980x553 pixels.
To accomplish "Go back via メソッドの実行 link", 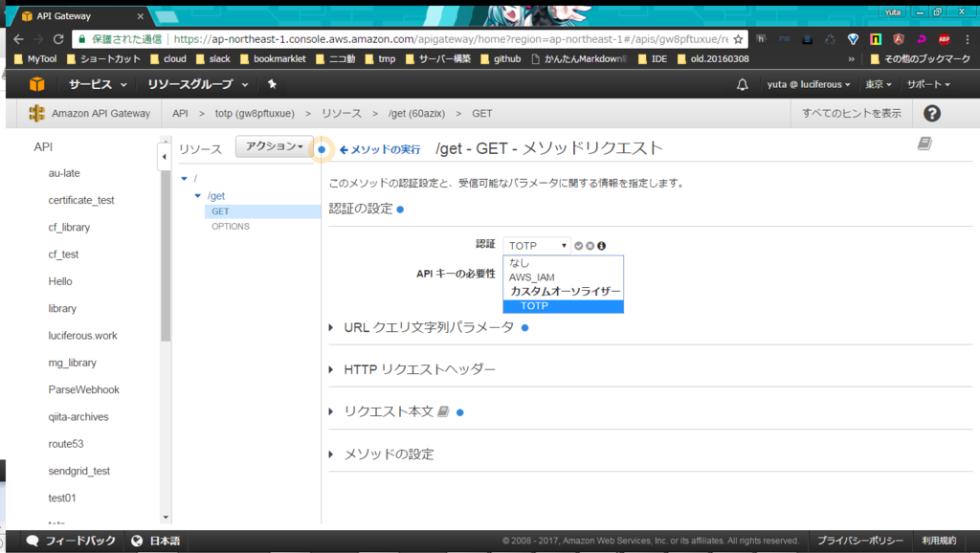I will (x=380, y=149).
